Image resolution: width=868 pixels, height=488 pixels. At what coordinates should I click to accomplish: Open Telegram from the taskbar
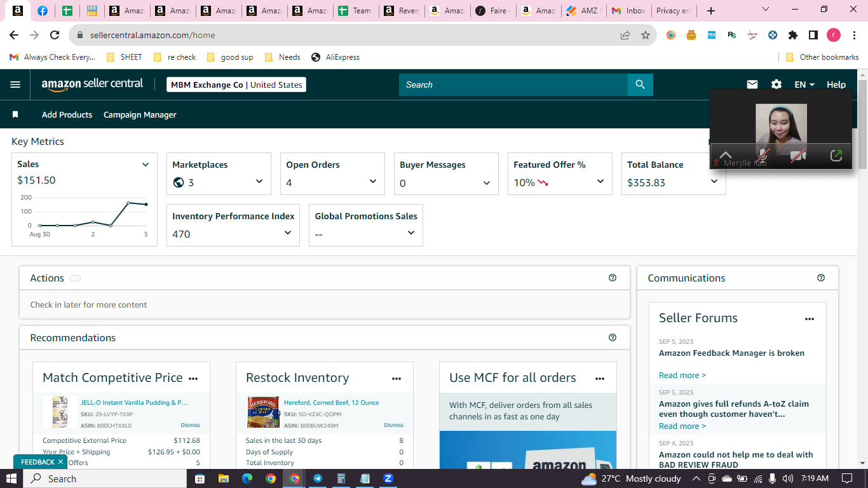[318, 478]
